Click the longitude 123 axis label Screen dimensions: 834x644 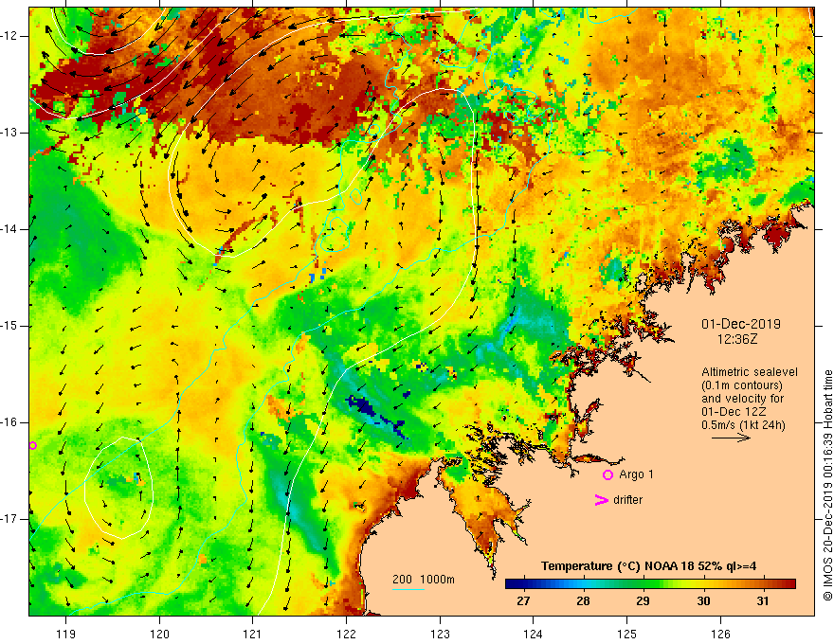click(x=440, y=635)
